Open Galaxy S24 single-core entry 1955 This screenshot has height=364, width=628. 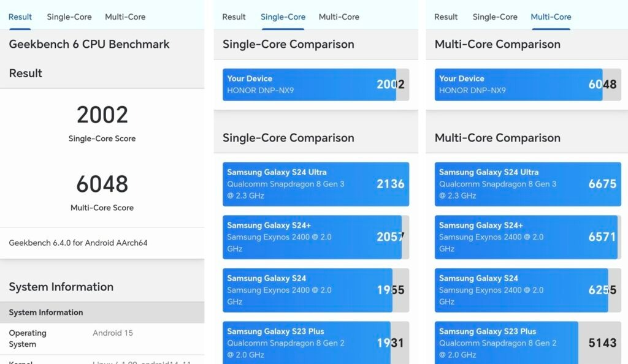point(316,290)
